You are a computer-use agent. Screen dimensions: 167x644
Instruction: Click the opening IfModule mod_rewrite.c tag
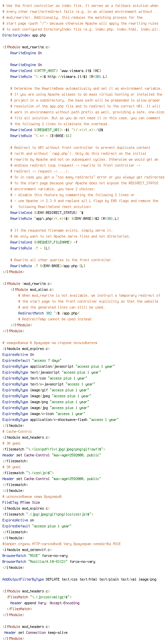pyautogui.click(x=26, y=47)
